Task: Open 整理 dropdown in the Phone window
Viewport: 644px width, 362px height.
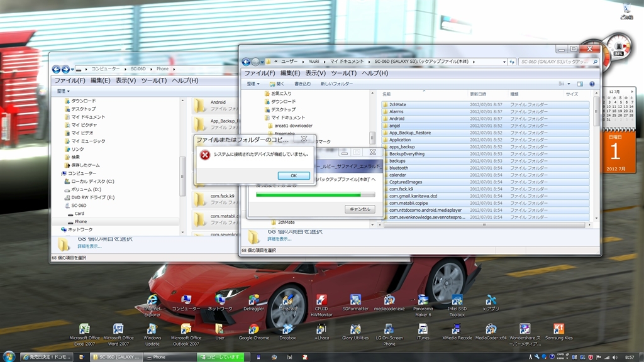Action: [x=64, y=91]
